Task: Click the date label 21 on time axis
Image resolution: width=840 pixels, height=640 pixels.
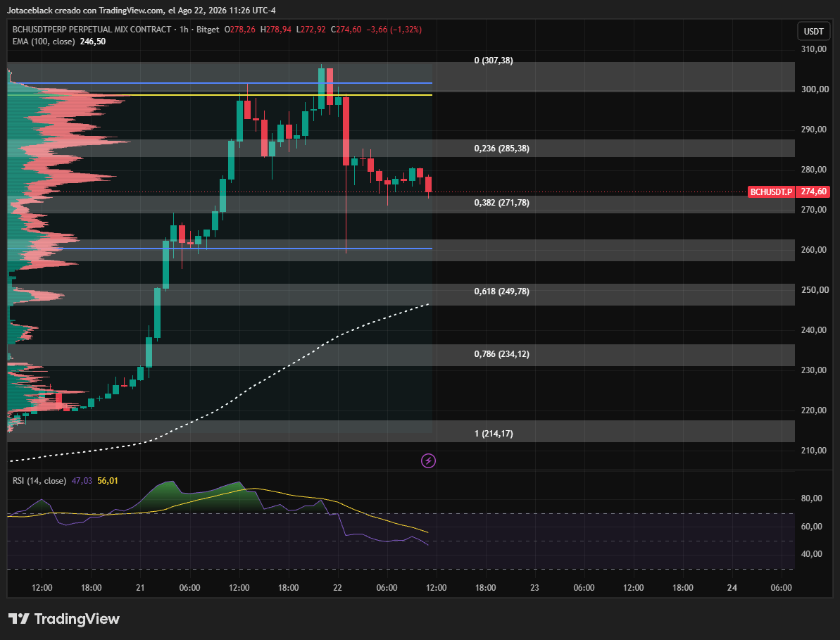Action: [140, 588]
